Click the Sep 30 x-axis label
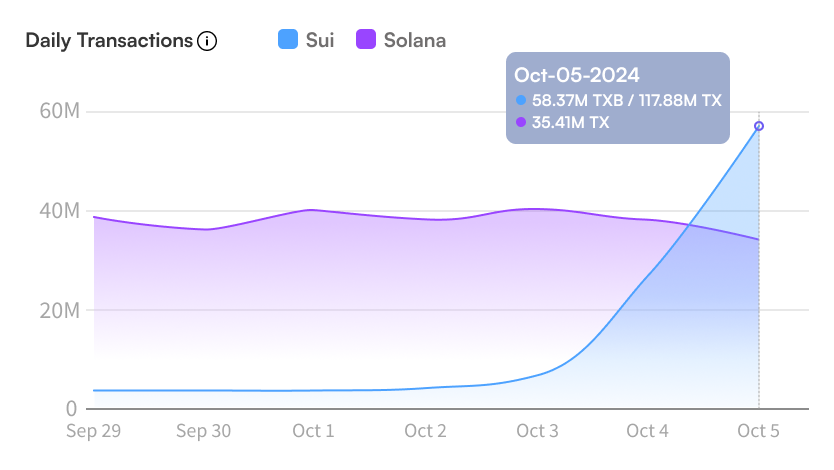The height and width of the screenshot is (470, 834). (x=204, y=431)
